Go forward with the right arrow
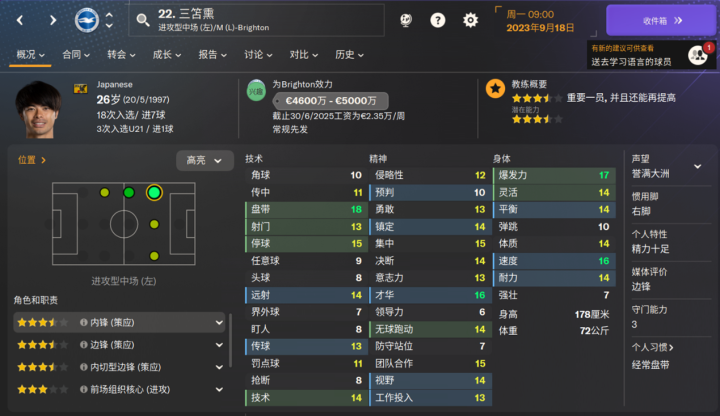This screenshot has height=416, width=720. pyautogui.click(x=51, y=19)
